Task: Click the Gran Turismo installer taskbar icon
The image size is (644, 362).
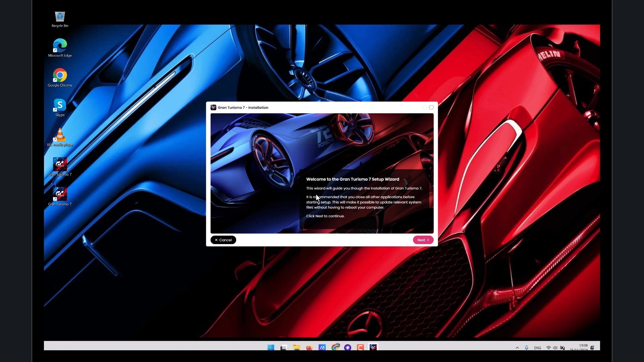Action: tap(373, 348)
